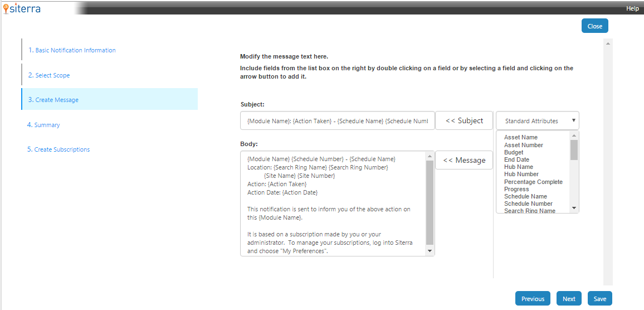Image resolution: width=644 pixels, height=310 pixels.
Task: Click the attribute list scroll-down arrow
Action: [574, 208]
